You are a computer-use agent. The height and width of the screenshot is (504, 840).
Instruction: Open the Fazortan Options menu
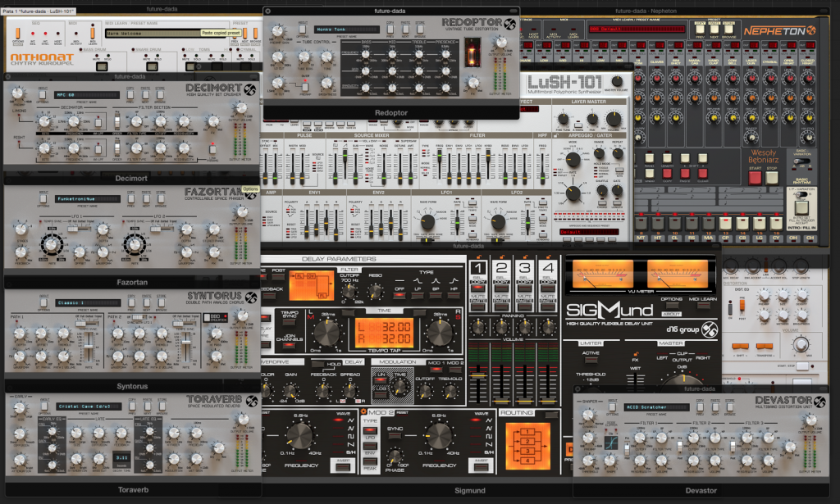(x=43, y=199)
